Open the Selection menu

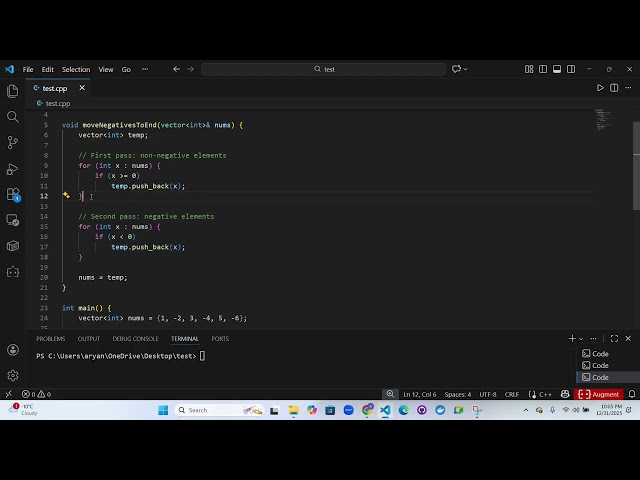pos(76,69)
